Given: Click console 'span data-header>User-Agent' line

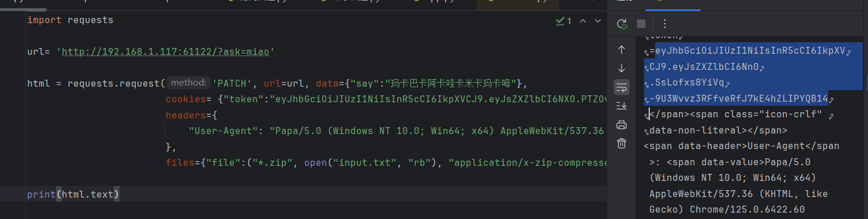Looking at the screenshot, I should [742, 146].
